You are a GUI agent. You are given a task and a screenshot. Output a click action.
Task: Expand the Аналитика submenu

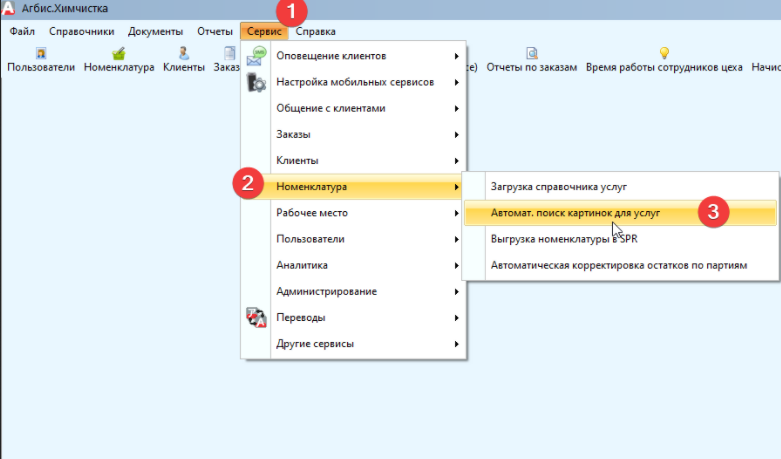[x=354, y=265]
